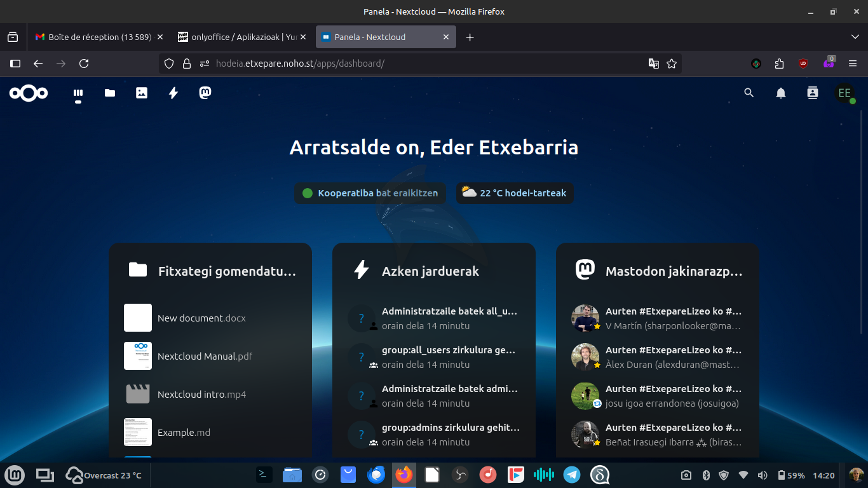This screenshot has height=488, width=868.
Task: Show site security padlock info
Action: pos(187,64)
